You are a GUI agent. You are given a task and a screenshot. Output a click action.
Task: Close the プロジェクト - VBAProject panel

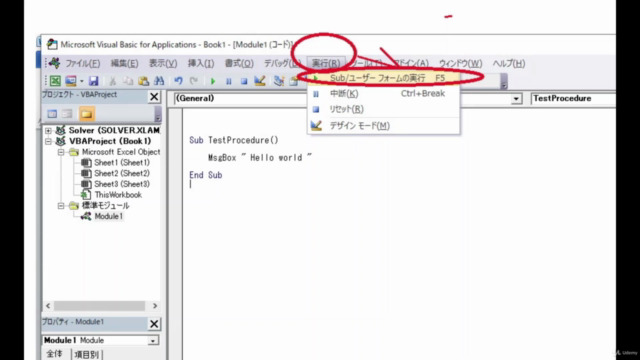154,97
